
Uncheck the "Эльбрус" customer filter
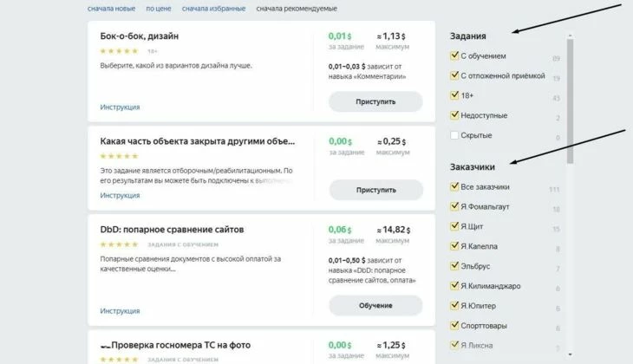pyautogui.click(x=454, y=265)
